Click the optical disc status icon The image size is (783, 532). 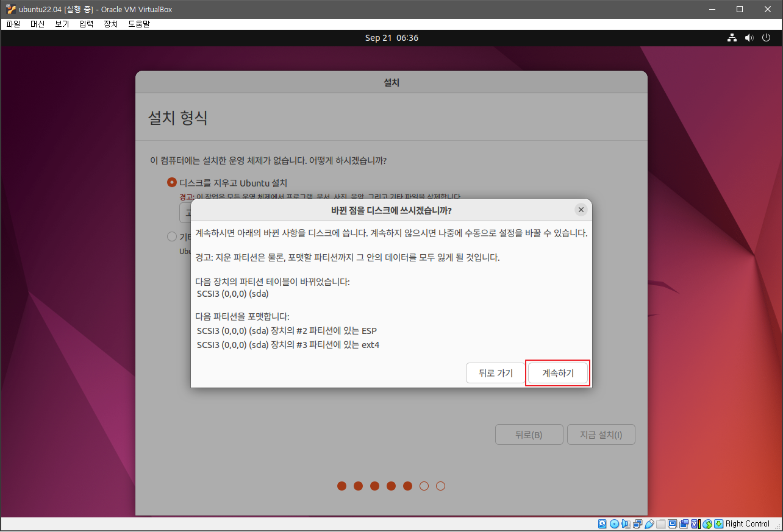tap(615, 524)
